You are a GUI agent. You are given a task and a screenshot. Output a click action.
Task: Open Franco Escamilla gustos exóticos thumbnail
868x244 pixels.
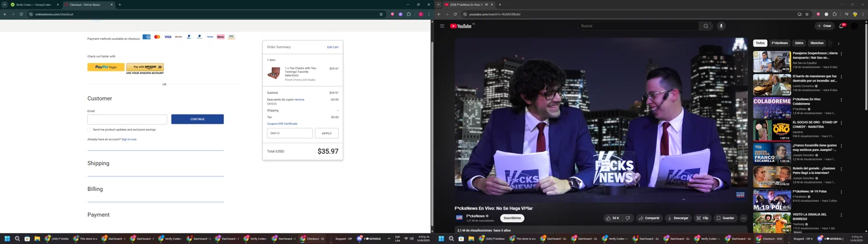tap(772, 154)
